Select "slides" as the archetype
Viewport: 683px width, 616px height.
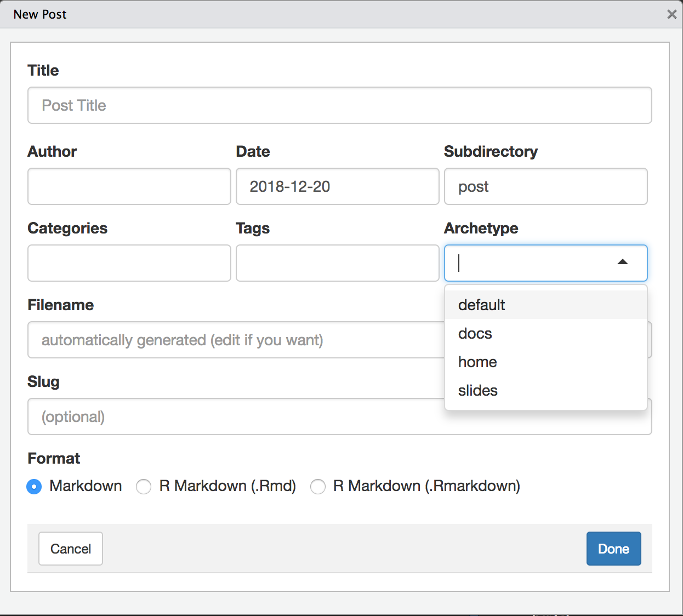click(477, 390)
